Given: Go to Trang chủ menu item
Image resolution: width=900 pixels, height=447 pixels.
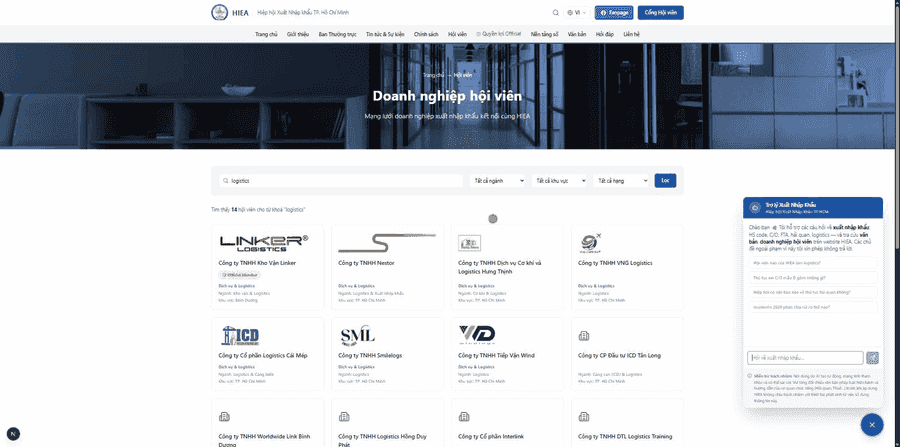Looking at the screenshot, I should 266,34.
